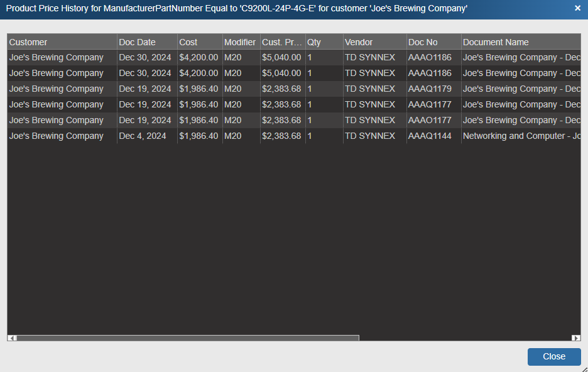The height and width of the screenshot is (372, 588).
Task: Click the Qty column header
Action: click(x=324, y=42)
